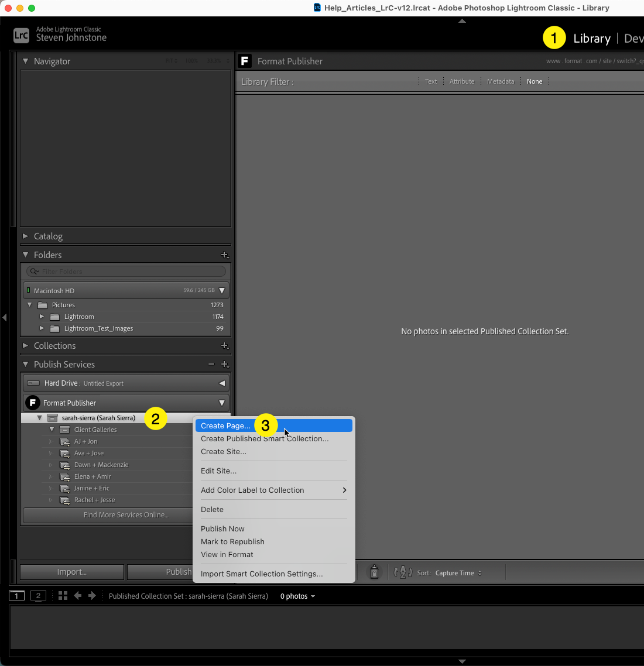644x666 pixels.
Task: Collapse the Navigator panel
Action: [x=25, y=61]
